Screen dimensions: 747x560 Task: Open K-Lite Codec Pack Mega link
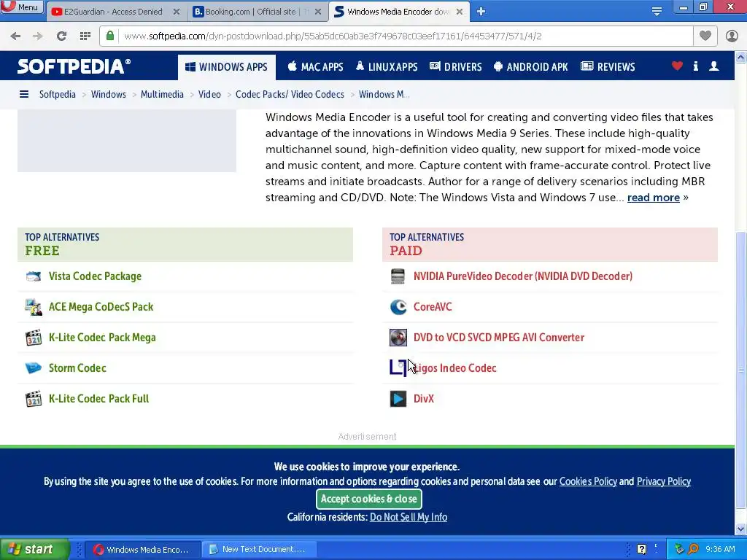tap(102, 337)
